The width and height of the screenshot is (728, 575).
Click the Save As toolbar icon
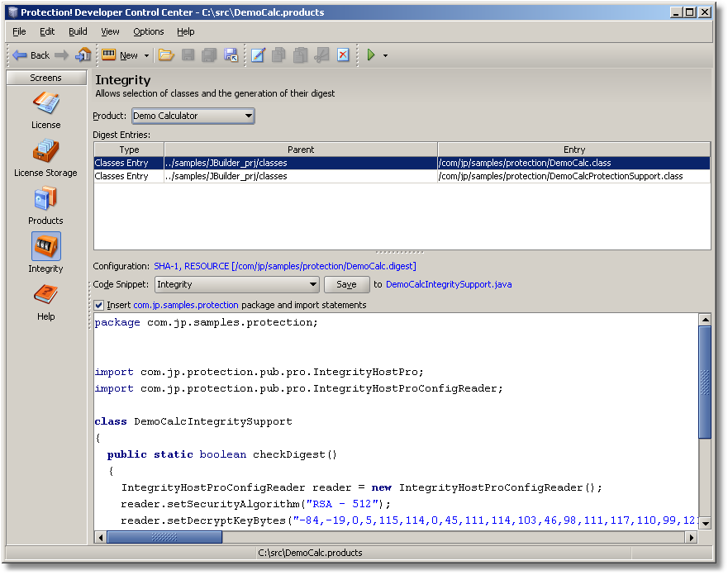coord(231,55)
